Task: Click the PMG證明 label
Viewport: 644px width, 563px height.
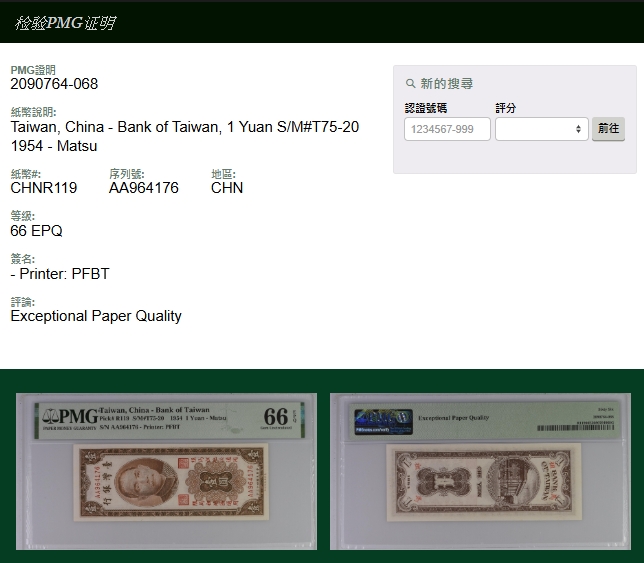Action: pos(33,70)
